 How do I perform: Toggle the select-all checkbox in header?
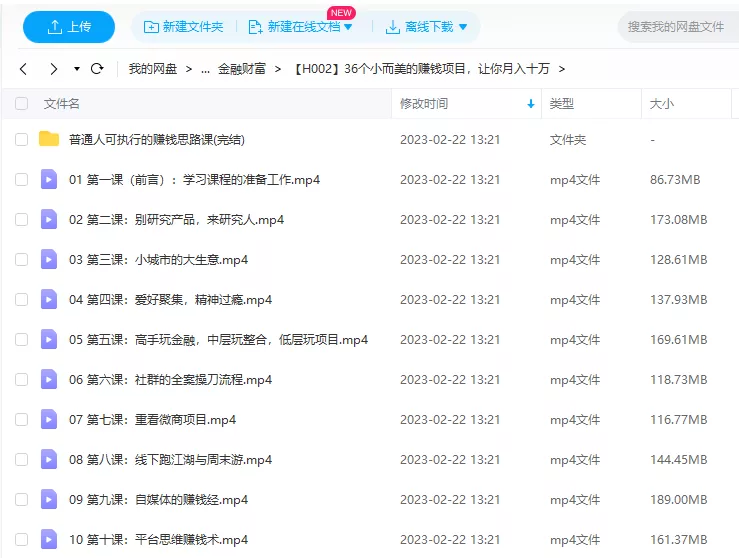(x=21, y=104)
